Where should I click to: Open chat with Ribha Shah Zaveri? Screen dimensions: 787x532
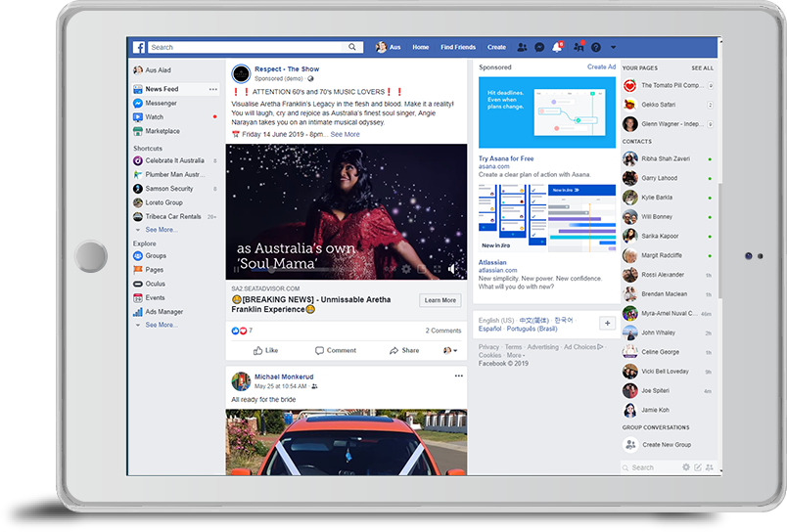[668, 159]
